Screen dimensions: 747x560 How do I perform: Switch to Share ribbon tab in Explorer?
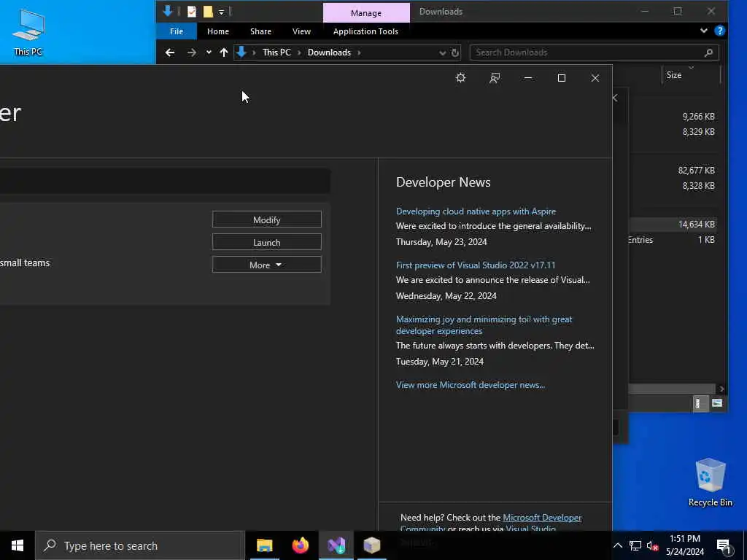260,31
